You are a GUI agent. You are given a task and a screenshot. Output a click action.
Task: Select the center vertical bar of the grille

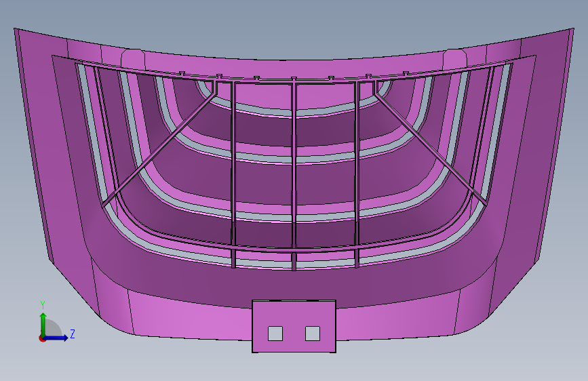[294, 176]
